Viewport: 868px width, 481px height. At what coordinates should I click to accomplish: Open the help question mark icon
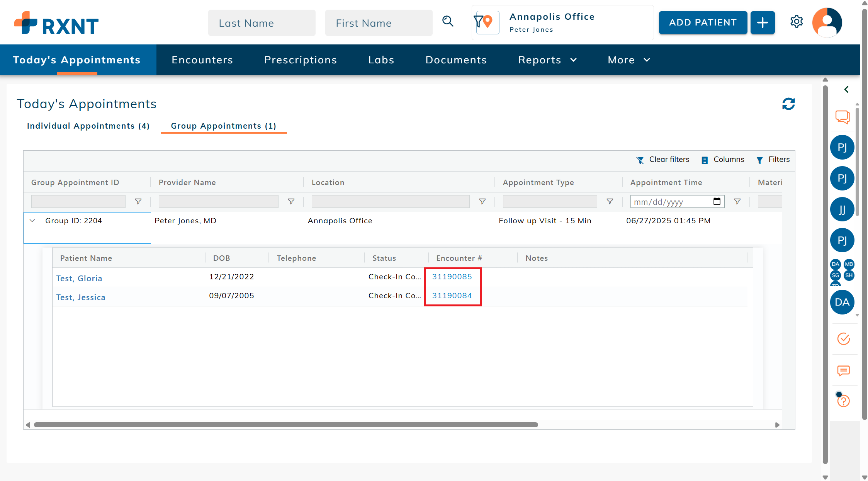[x=843, y=401]
